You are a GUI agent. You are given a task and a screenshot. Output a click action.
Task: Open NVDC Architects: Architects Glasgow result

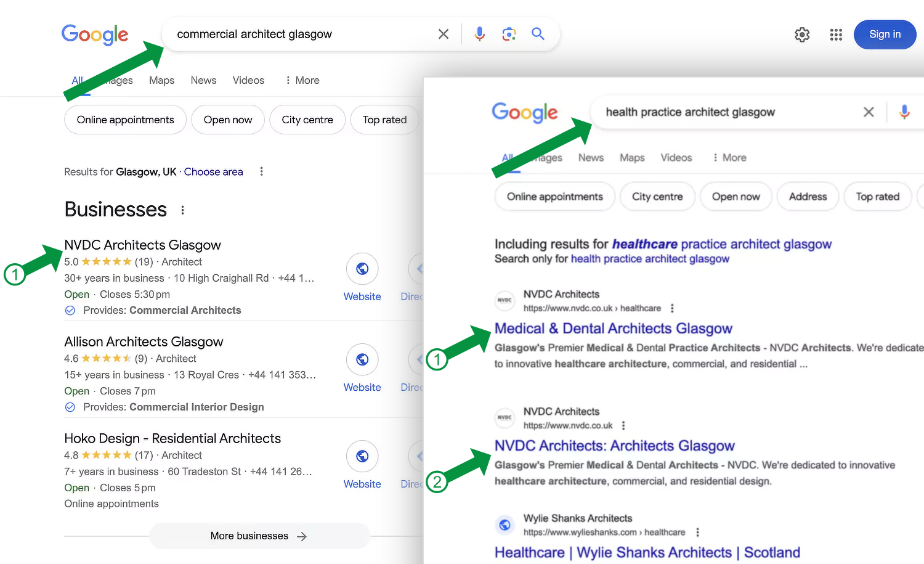click(615, 446)
